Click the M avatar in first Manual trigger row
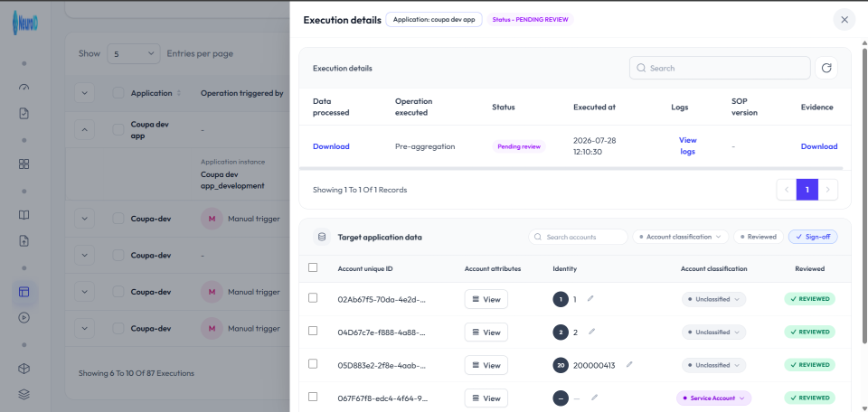This screenshot has height=412, width=868. click(212, 219)
